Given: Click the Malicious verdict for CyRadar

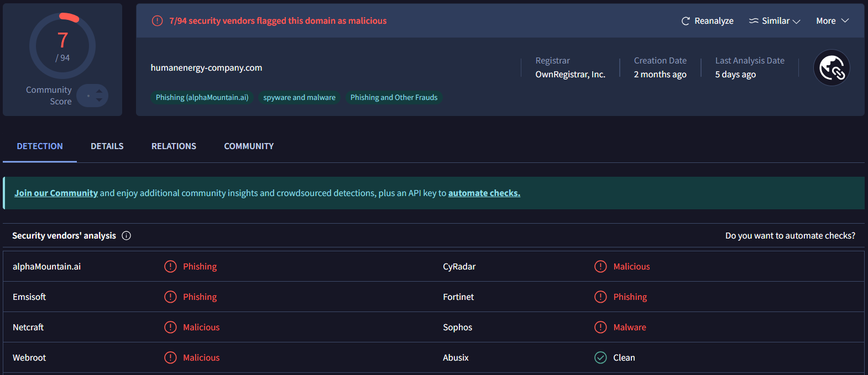Looking at the screenshot, I should (x=631, y=267).
